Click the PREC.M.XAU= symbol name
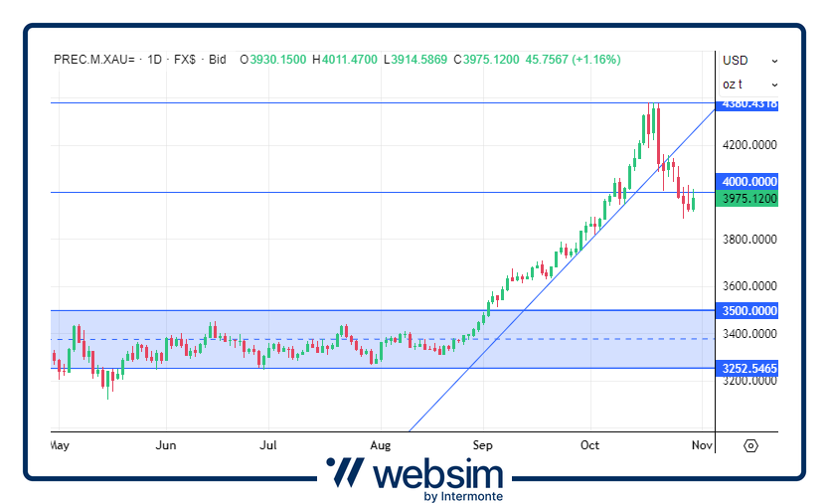The height and width of the screenshot is (504, 829). coord(93,60)
